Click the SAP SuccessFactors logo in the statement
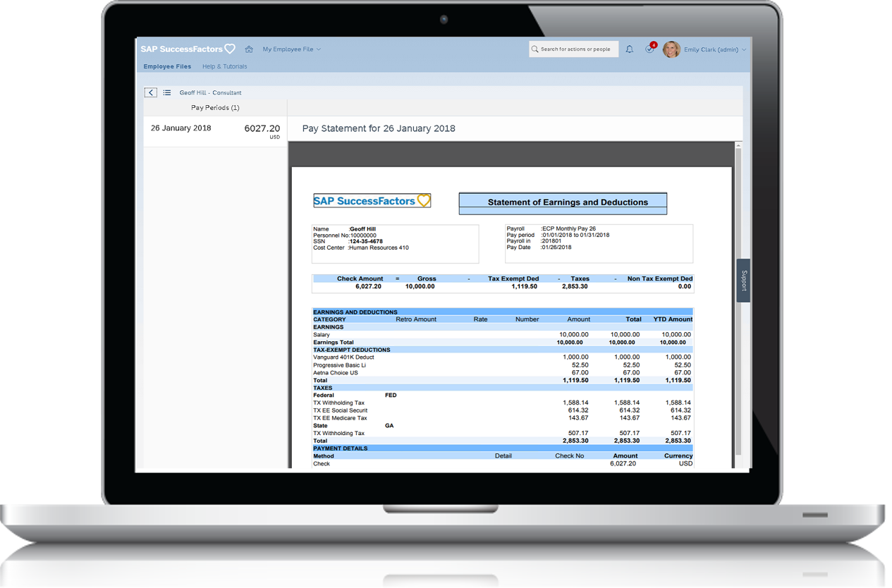 pyautogui.click(x=372, y=201)
